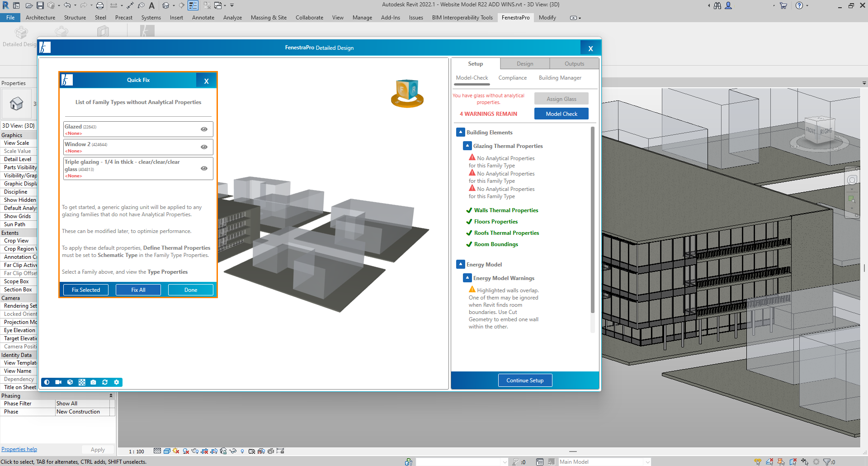Run Model Check button

[x=561, y=114]
